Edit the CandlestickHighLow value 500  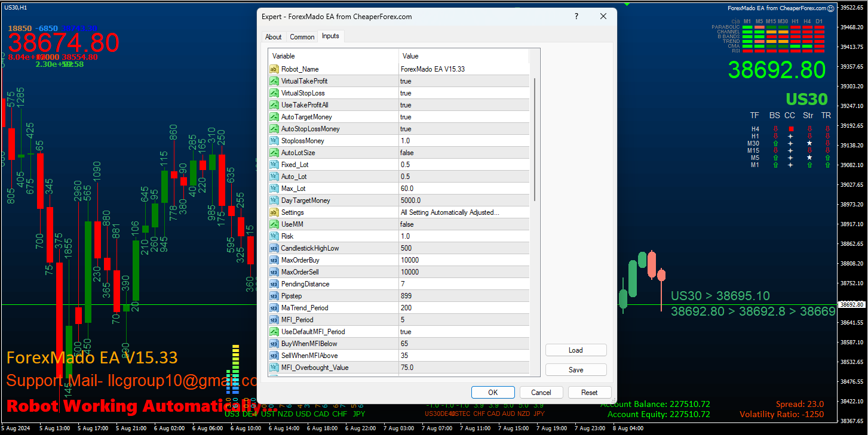pyautogui.click(x=464, y=248)
